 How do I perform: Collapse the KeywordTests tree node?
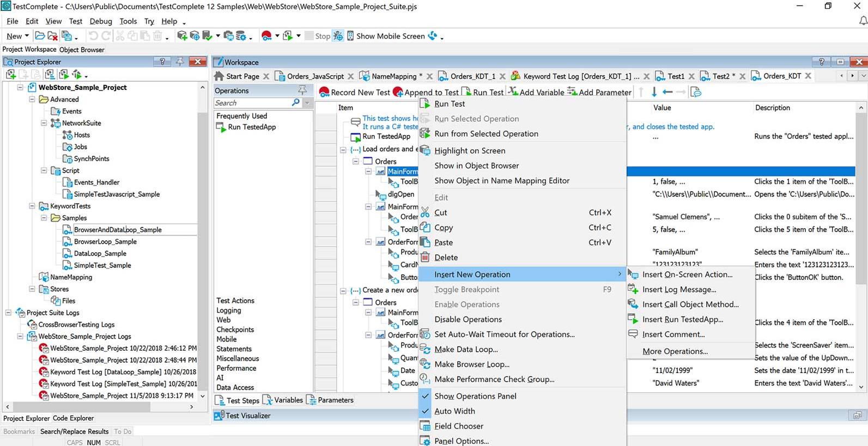point(32,206)
